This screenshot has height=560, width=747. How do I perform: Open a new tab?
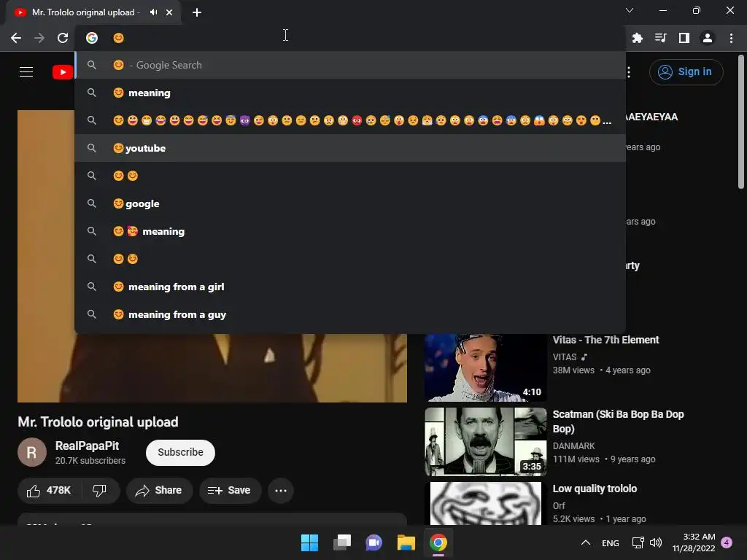tap(197, 12)
